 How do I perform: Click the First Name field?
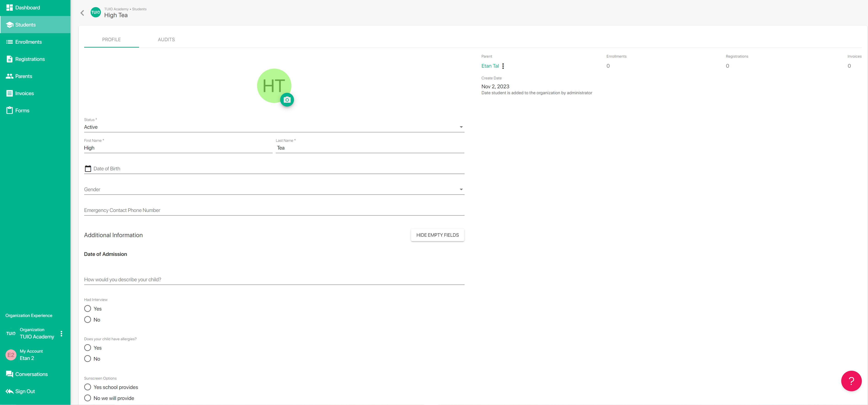click(178, 148)
